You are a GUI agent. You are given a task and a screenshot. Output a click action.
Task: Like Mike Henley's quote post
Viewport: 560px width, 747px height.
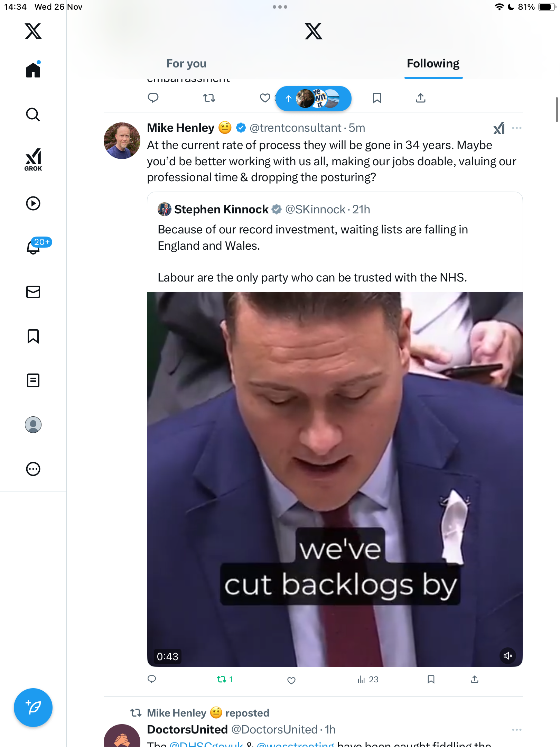coord(291,680)
